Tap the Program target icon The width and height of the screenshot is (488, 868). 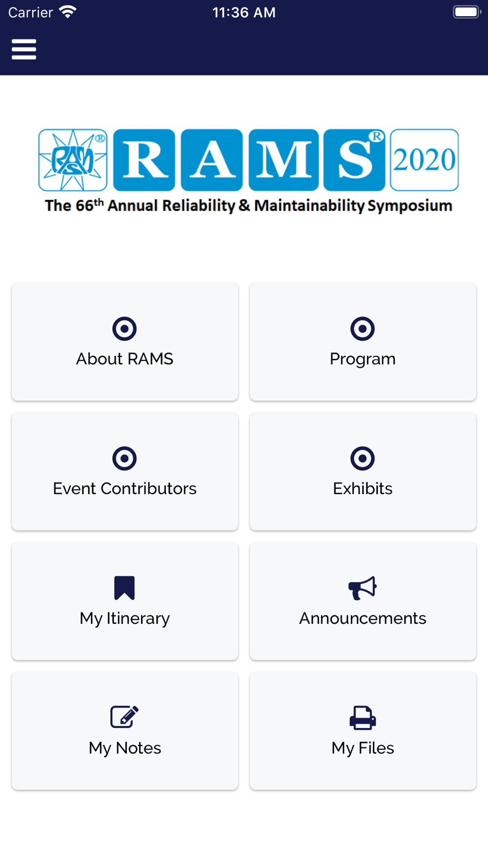[x=363, y=329]
